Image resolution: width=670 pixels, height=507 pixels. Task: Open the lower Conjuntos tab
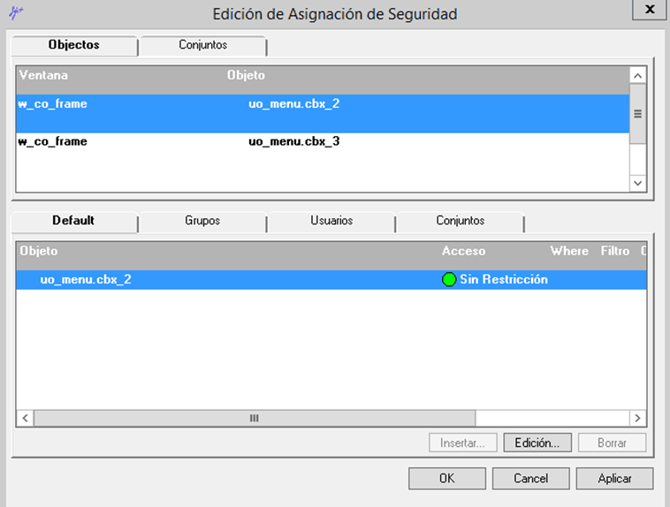[460, 221]
